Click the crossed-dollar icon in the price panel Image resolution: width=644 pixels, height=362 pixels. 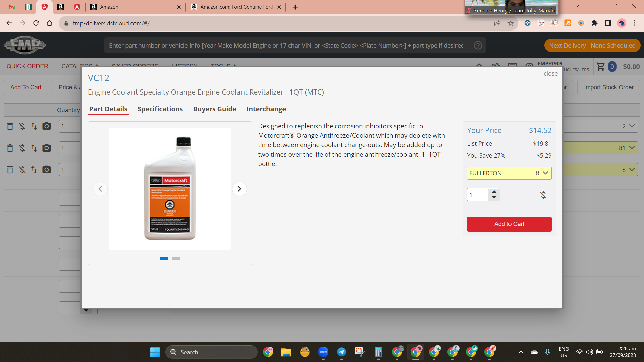coord(543,195)
